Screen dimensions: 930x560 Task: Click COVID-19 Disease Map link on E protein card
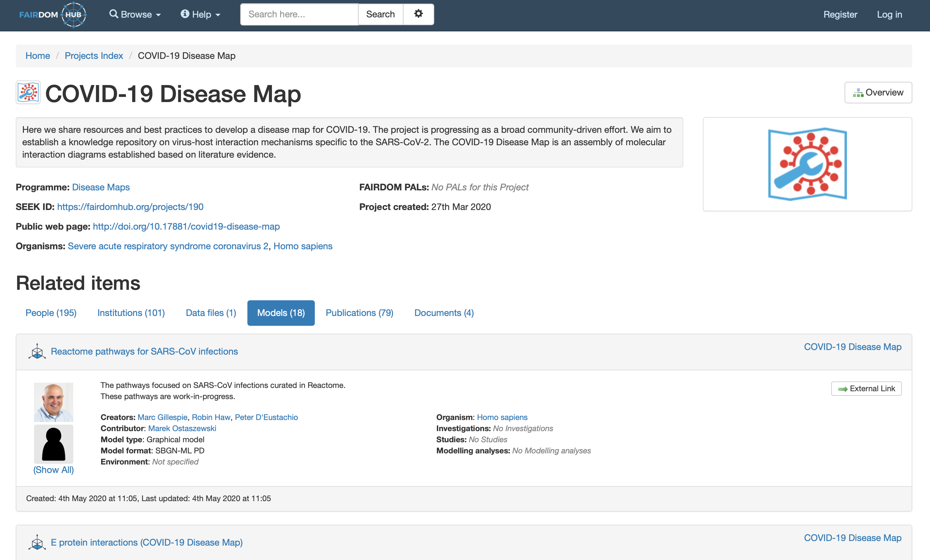tap(853, 538)
